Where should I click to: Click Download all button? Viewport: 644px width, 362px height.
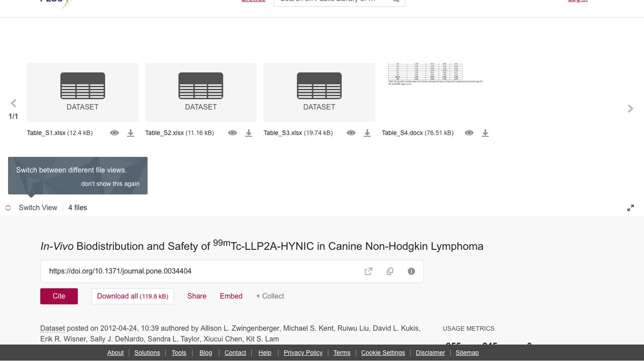tap(132, 296)
